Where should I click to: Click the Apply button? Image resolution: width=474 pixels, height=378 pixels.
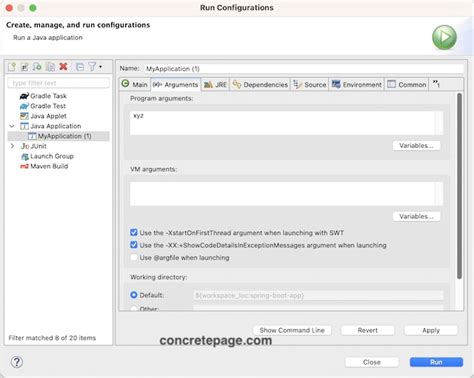coord(431,330)
